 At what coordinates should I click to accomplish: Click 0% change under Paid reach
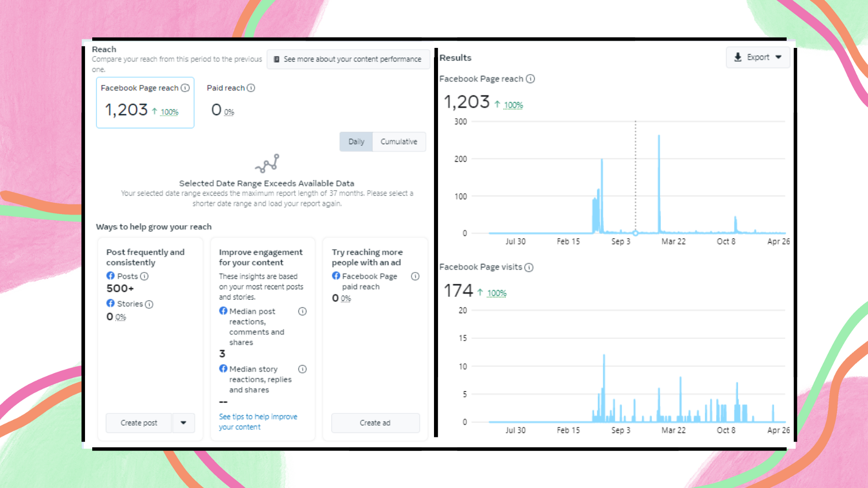coord(229,112)
